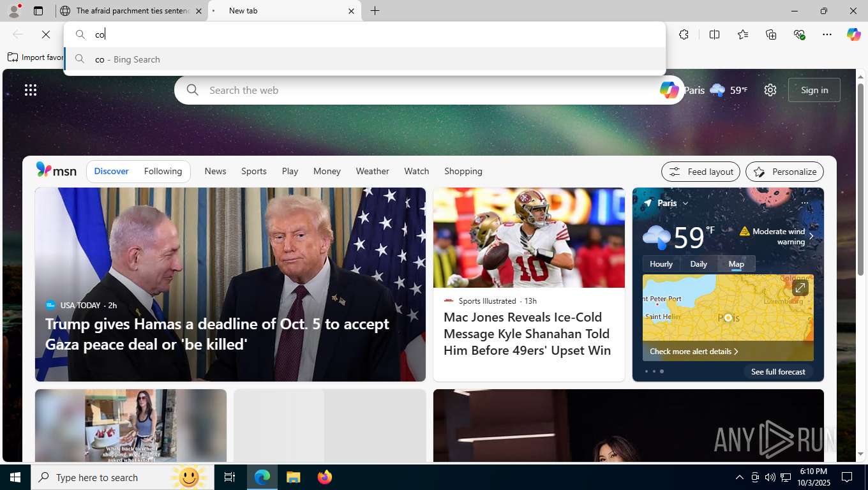Viewport: 868px width, 490px height.
Task: Click the Search the web box
Action: [428, 90]
